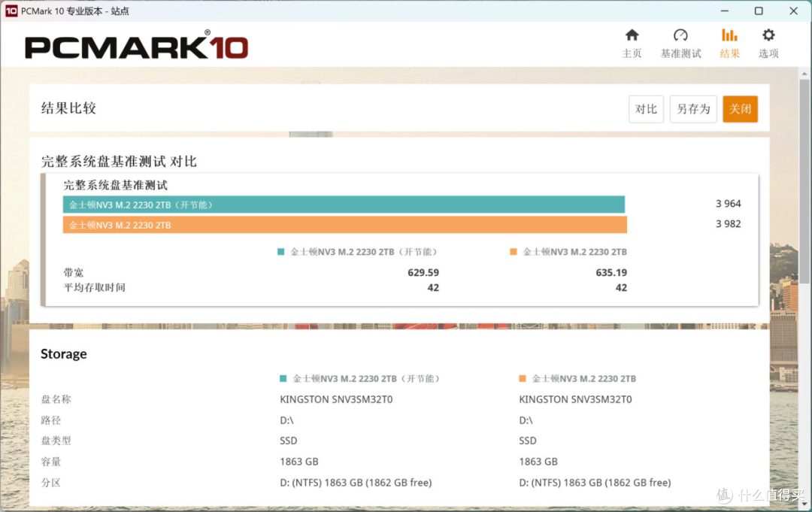Click the left 1863 GB capacity value
812x512 pixels.
tap(298, 462)
